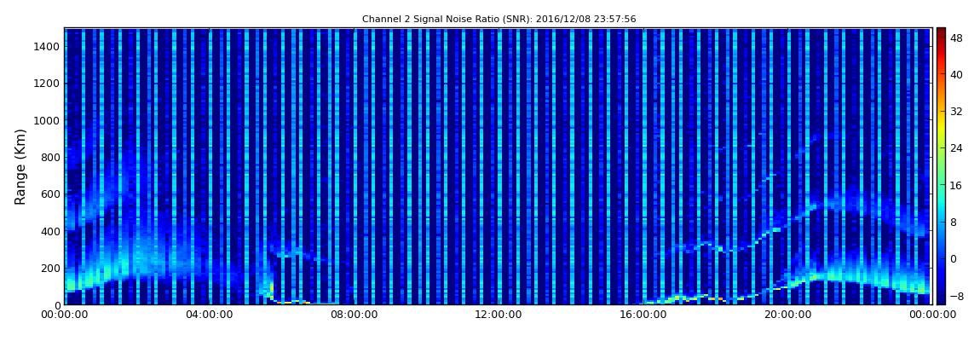
Task: Click x-axis time label 04:00:00
Action: click(209, 315)
